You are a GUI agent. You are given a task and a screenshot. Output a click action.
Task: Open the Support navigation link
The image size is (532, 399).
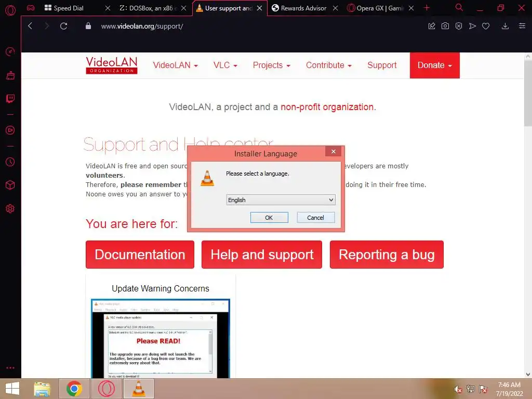point(382,65)
